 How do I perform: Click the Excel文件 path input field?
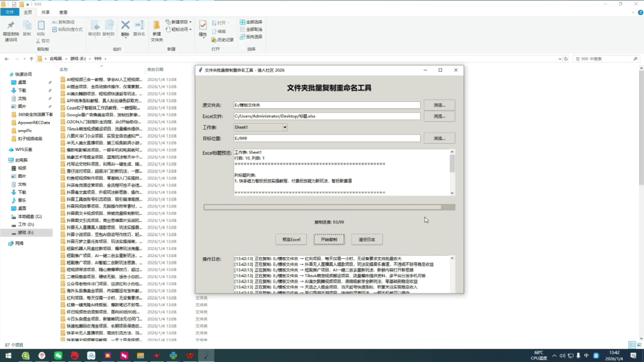pyautogui.click(x=326, y=116)
